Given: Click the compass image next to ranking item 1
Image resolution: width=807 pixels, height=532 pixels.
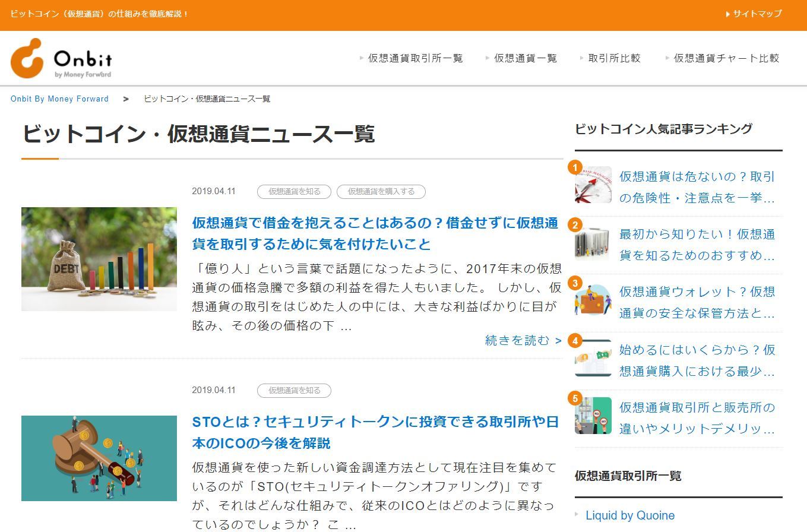Looking at the screenshot, I should 593,185.
